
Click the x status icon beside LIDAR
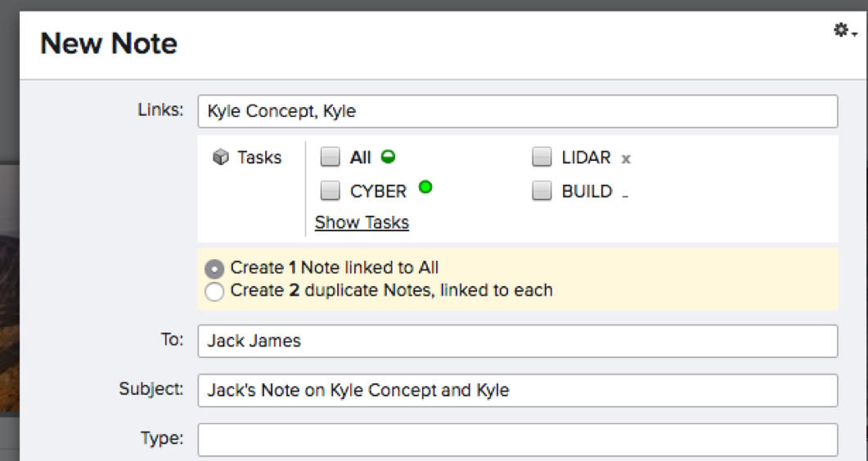click(x=626, y=159)
